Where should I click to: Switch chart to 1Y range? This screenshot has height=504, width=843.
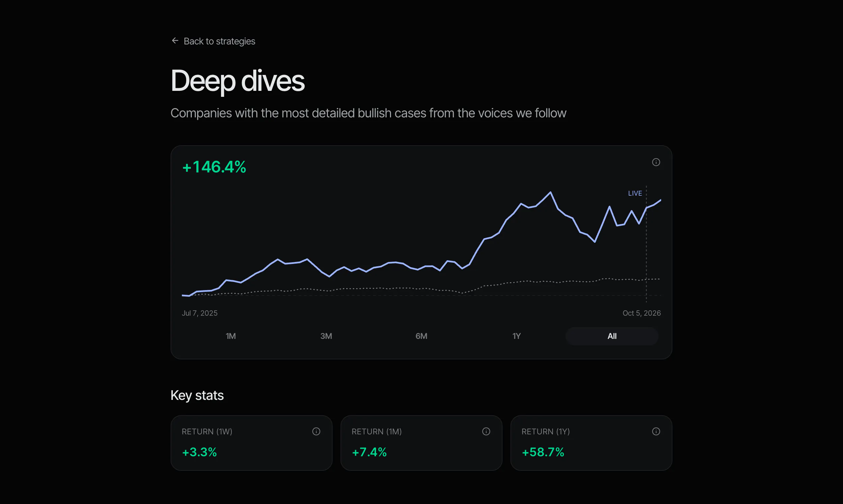tap(517, 336)
